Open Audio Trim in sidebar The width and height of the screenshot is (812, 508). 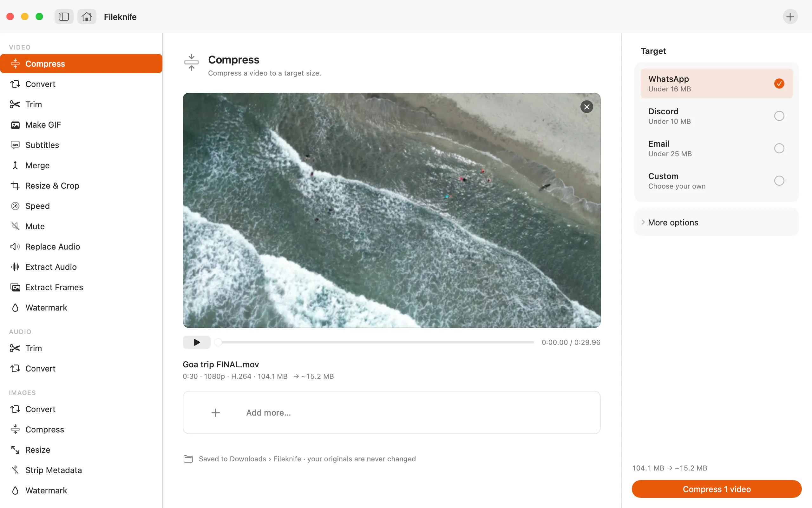click(81, 348)
